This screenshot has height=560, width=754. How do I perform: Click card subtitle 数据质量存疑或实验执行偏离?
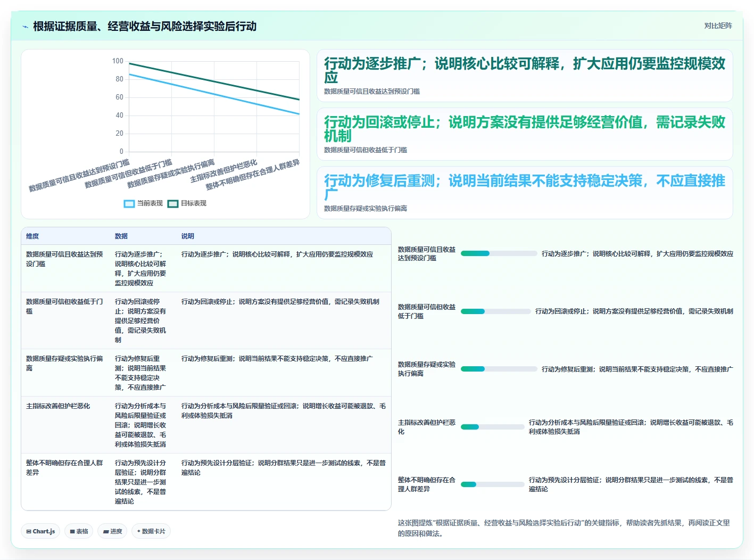(366, 209)
